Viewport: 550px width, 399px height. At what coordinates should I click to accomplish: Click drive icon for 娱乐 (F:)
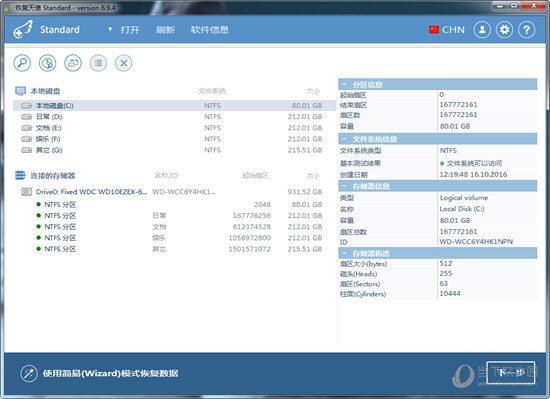click(x=27, y=139)
